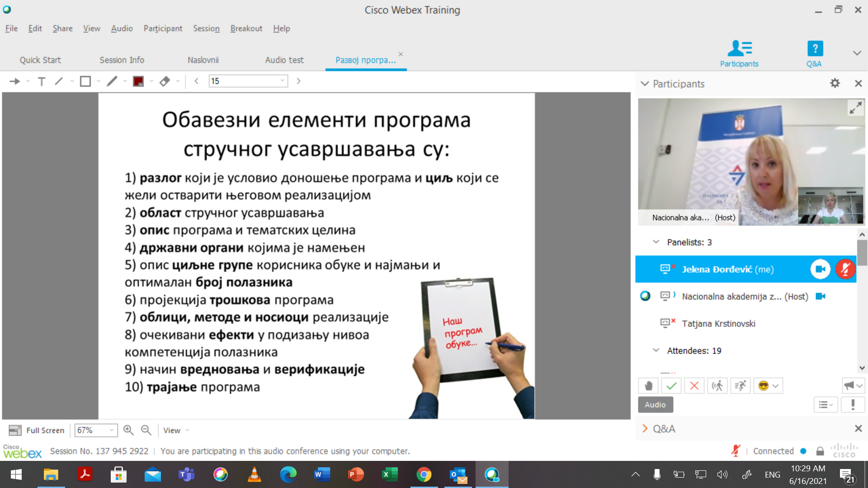Zoom in on the slide
The image size is (868, 488).
(128, 430)
